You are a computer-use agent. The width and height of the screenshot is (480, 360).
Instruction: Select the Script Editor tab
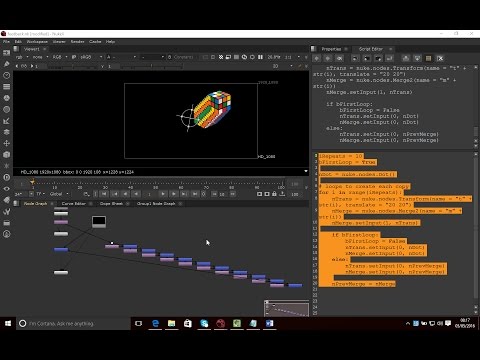pos(371,49)
